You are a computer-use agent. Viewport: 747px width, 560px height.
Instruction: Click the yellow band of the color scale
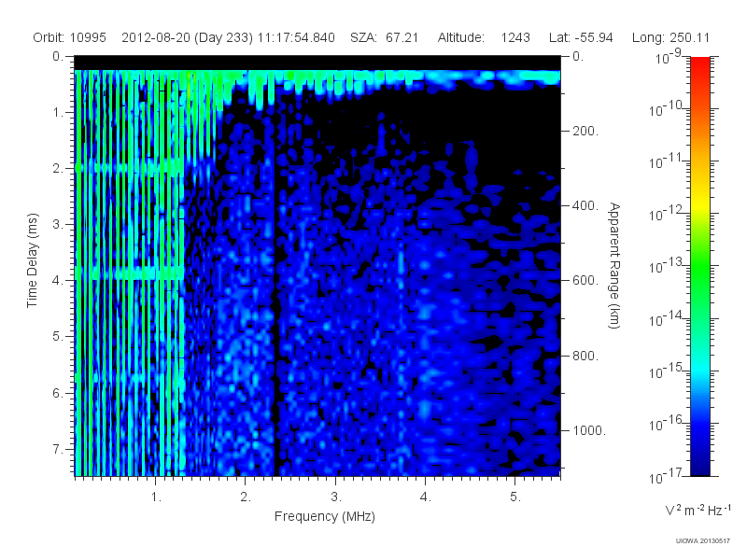click(x=700, y=203)
